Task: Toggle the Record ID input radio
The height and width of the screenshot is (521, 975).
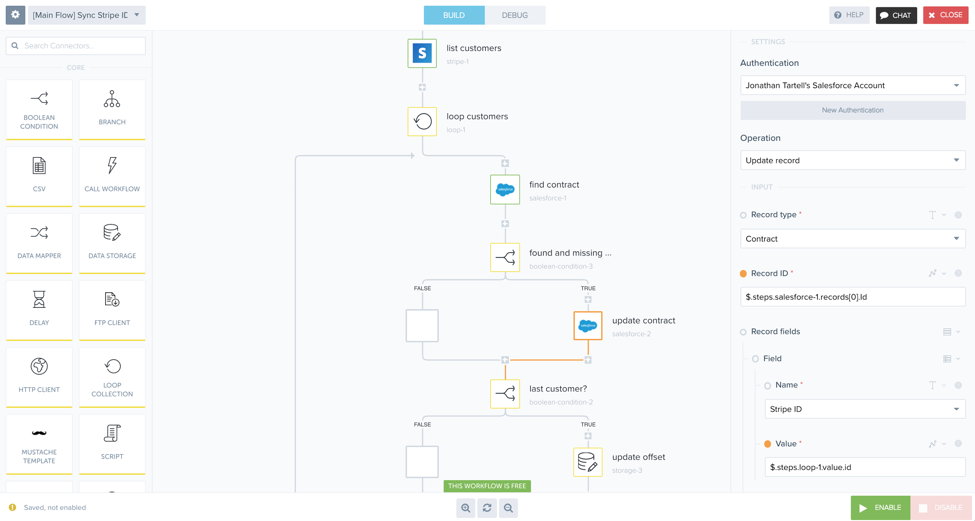Action: 743,274
